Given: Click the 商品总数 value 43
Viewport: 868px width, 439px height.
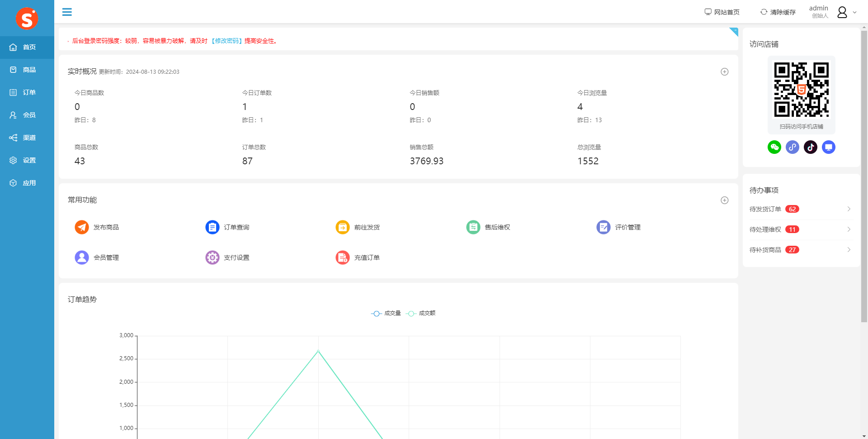Looking at the screenshot, I should [x=80, y=161].
